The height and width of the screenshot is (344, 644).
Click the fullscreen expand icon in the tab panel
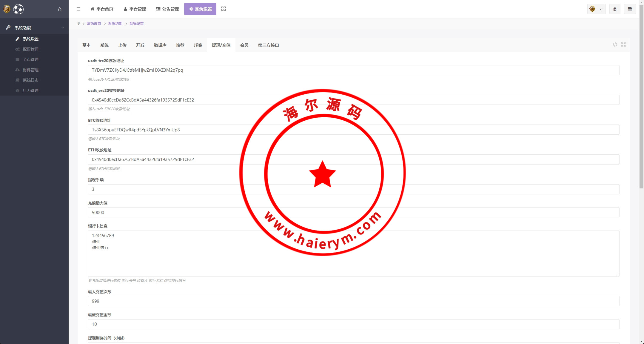pyautogui.click(x=623, y=44)
